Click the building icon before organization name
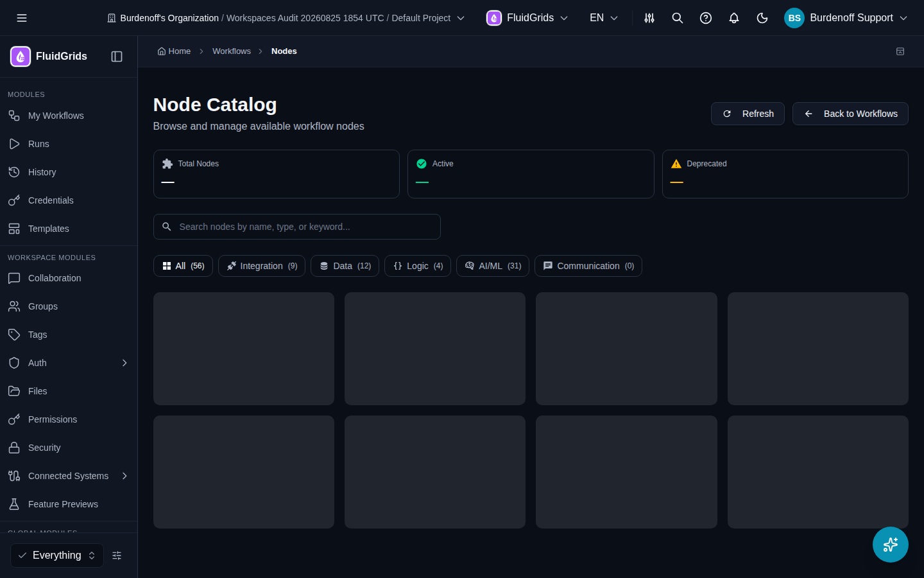 tap(112, 18)
